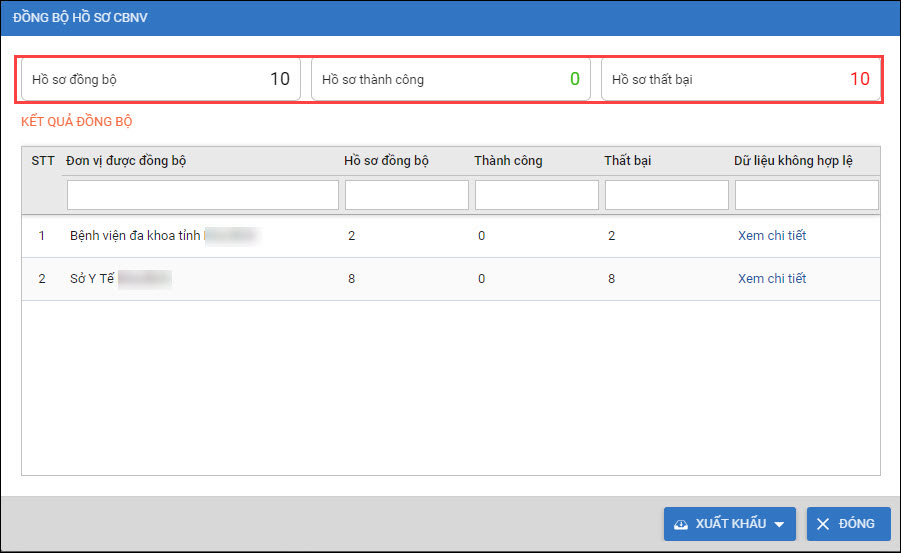Open Xem chi tiết for Bệnh viện đa khoa
Screen dimensions: 901x553
pyautogui.click(x=772, y=236)
